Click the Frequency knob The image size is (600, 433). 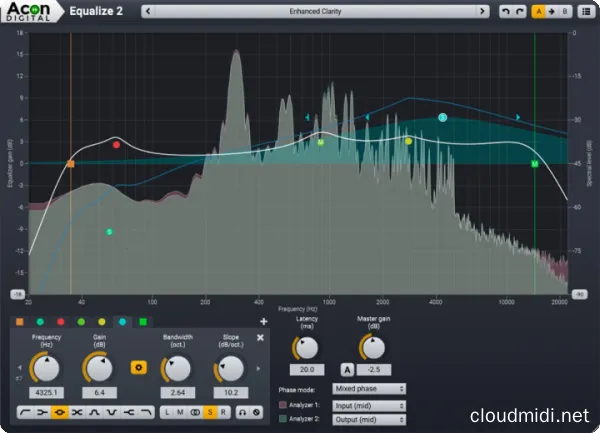46,368
